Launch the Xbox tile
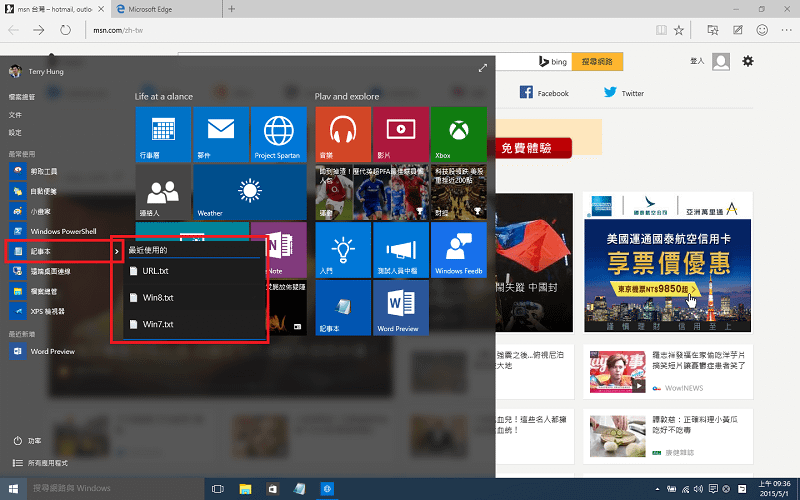 tap(459, 134)
